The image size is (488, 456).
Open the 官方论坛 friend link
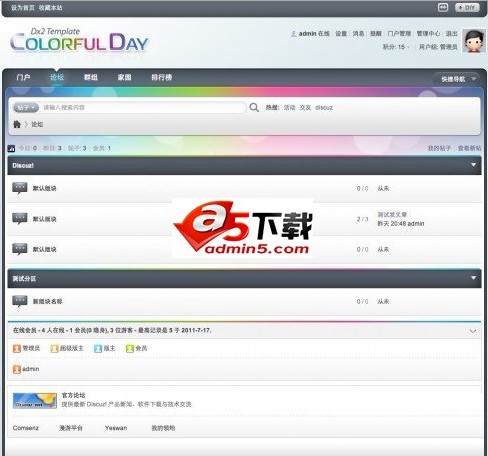coord(73,395)
